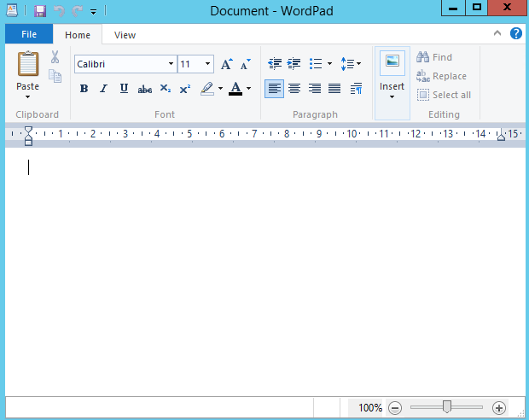Screen dimensions: 529x420
Task: Center align the text
Action: [x=294, y=89]
